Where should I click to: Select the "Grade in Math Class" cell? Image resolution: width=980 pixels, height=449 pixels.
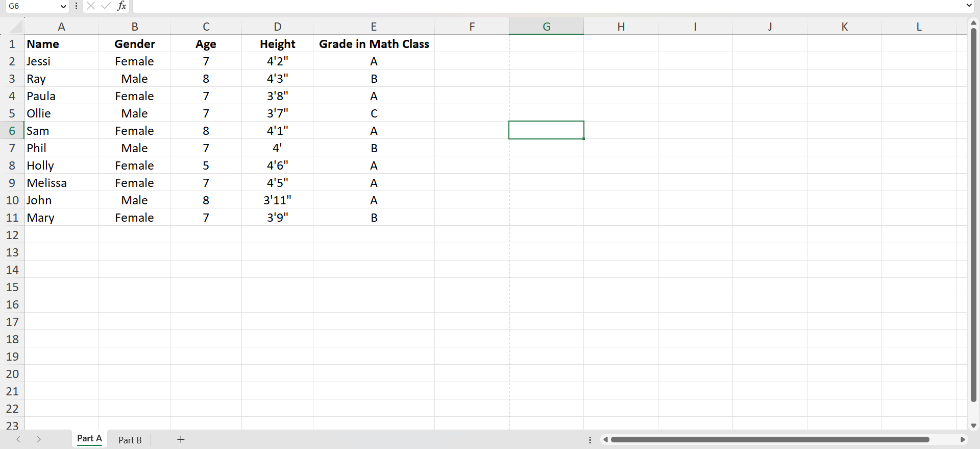point(374,44)
